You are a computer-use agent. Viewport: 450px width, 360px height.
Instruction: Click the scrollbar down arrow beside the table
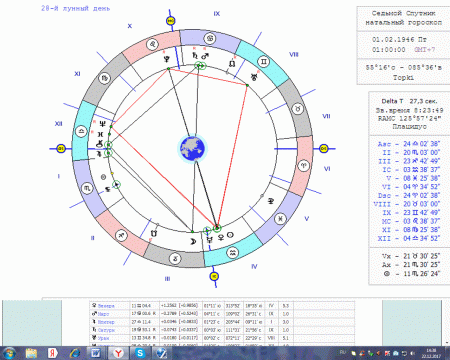click(x=447, y=343)
